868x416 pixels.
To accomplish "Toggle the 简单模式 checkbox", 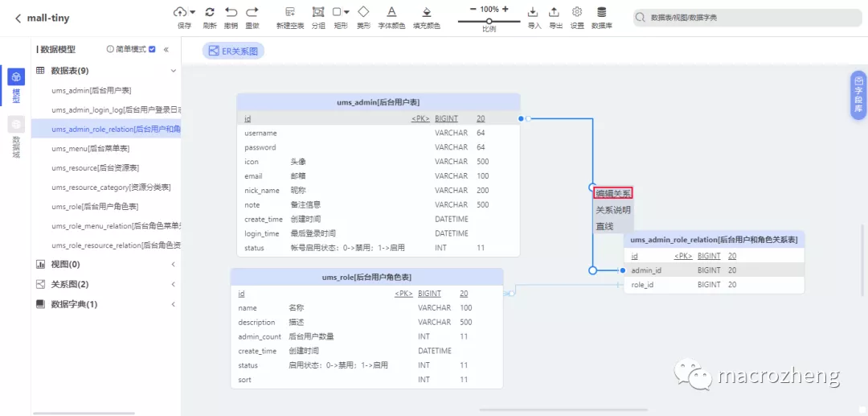I will [152, 49].
